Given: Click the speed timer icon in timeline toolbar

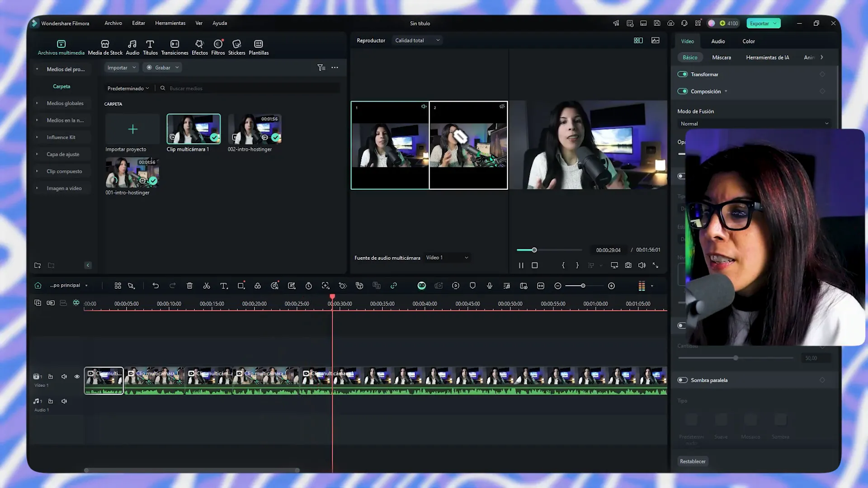Looking at the screenshot, I should click(x=308, y=286).
